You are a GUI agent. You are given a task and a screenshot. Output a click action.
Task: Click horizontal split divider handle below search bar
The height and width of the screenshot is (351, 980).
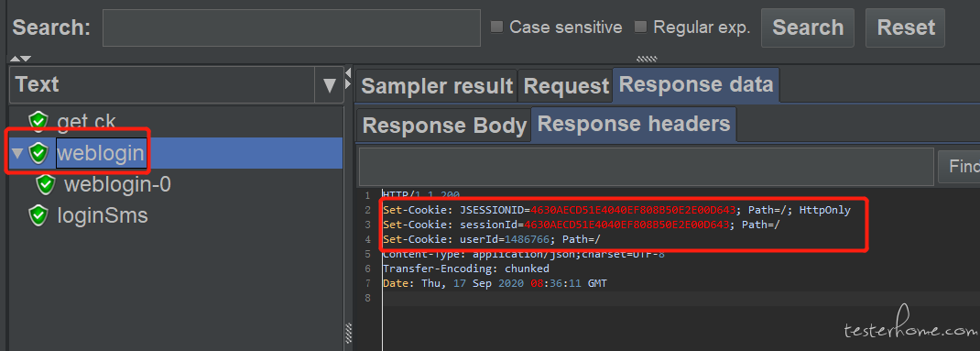click(x=647, y=60)
